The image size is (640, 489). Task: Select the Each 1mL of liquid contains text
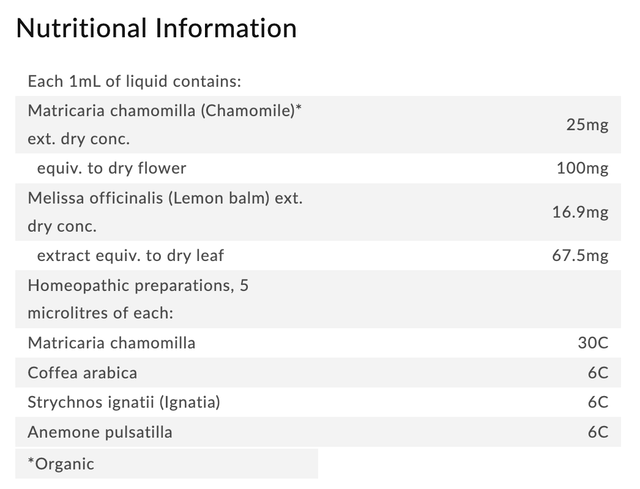tap(134, 81)
